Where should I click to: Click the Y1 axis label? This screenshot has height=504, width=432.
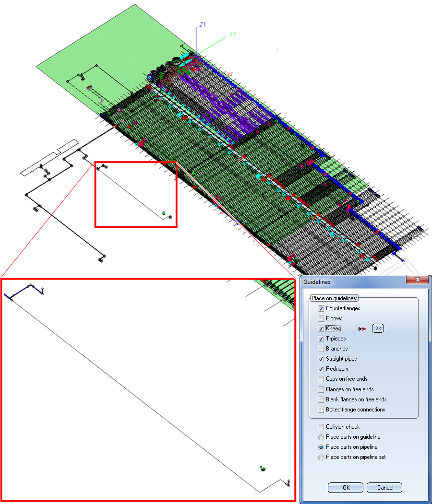tap(233, 35)
